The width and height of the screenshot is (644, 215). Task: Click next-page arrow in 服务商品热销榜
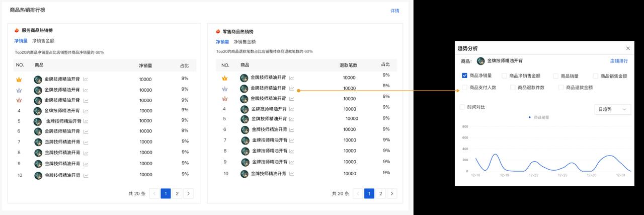(x=189, y=193)
